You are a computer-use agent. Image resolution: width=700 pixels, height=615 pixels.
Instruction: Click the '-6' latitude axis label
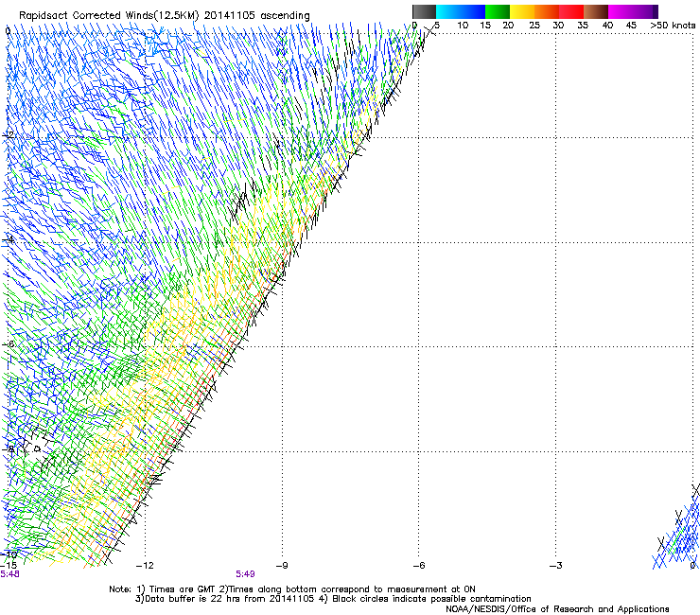pyautogui.click(x=8, y=344)
